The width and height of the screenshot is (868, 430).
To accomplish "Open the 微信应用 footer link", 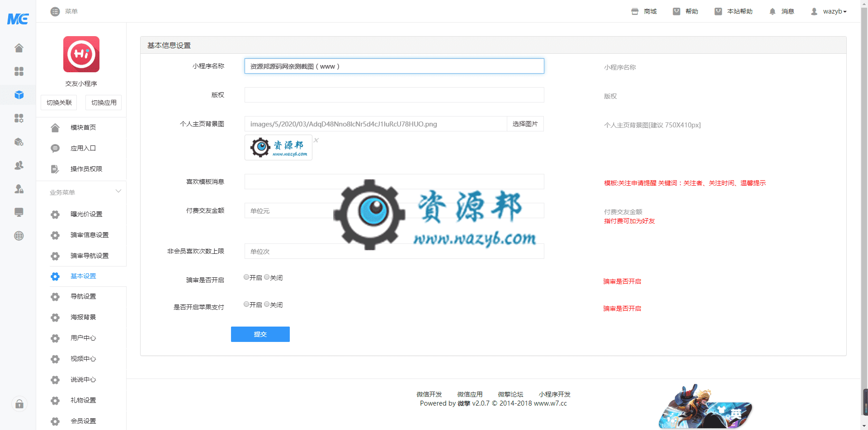I will 470,394.
